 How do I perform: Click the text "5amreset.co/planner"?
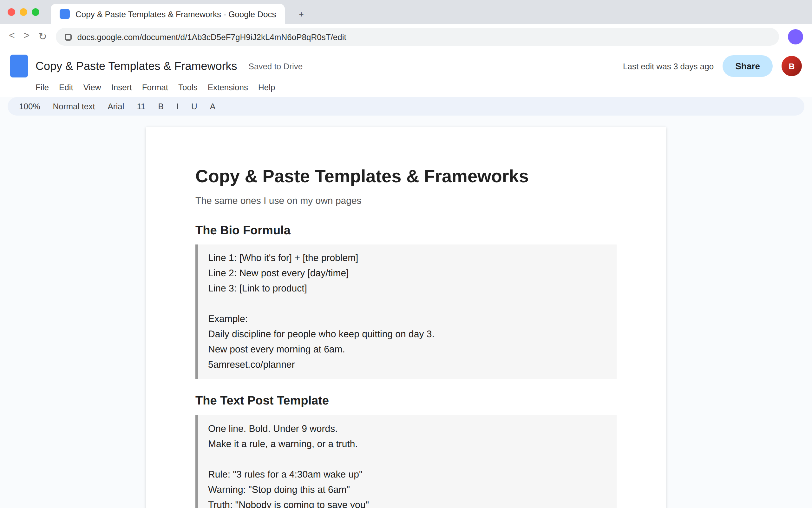(x=251, y=364)
